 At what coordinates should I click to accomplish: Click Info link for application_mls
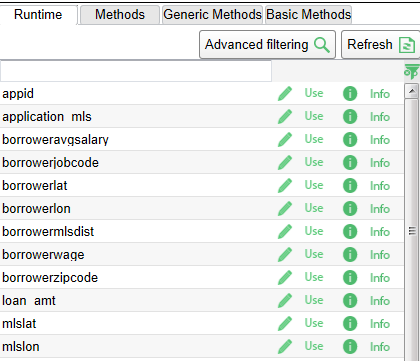click(x=380, y=117)
